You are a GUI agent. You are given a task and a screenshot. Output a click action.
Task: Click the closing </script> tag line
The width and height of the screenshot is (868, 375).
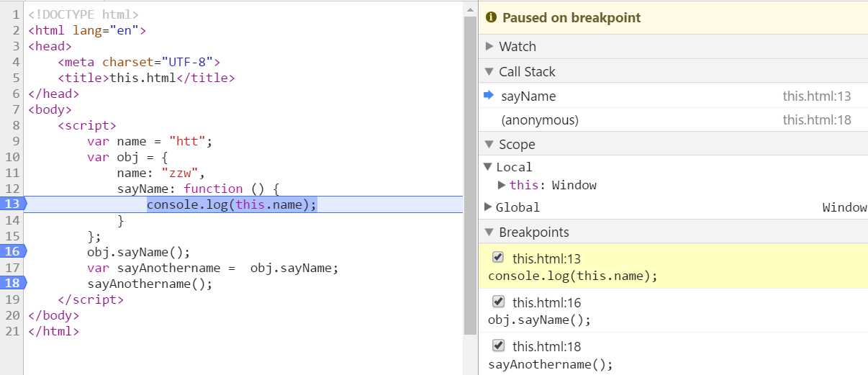pos(91,299)
